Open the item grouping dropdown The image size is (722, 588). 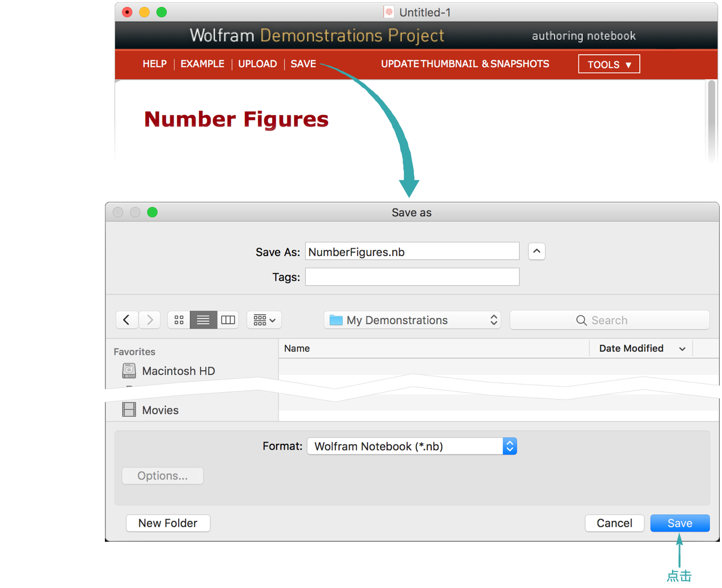click(x=264, y=320)
